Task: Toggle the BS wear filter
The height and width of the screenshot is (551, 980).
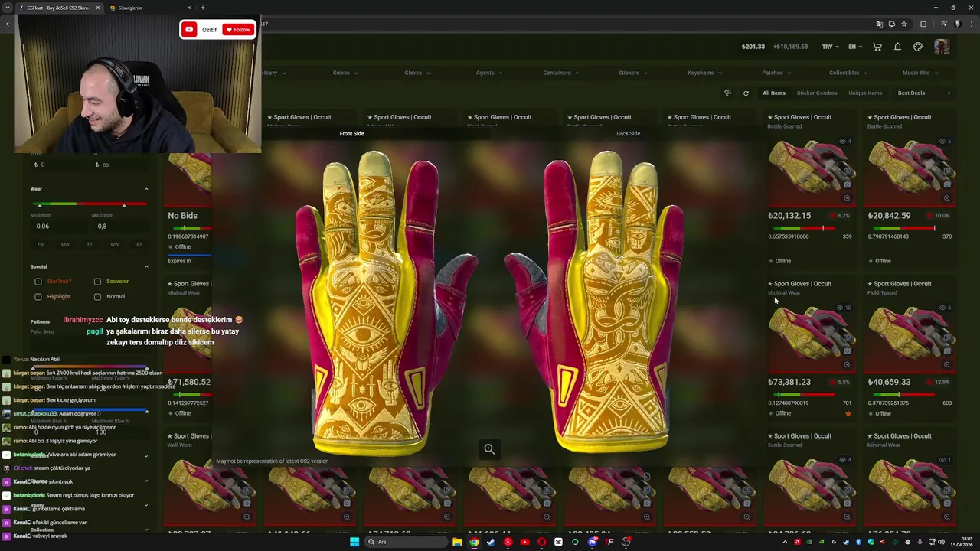Action: (139, 244)
